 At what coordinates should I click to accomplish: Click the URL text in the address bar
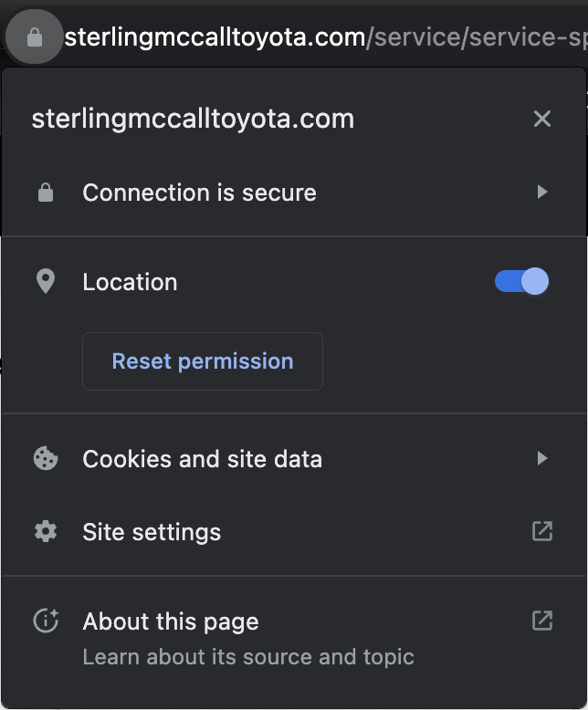point(326,37)
